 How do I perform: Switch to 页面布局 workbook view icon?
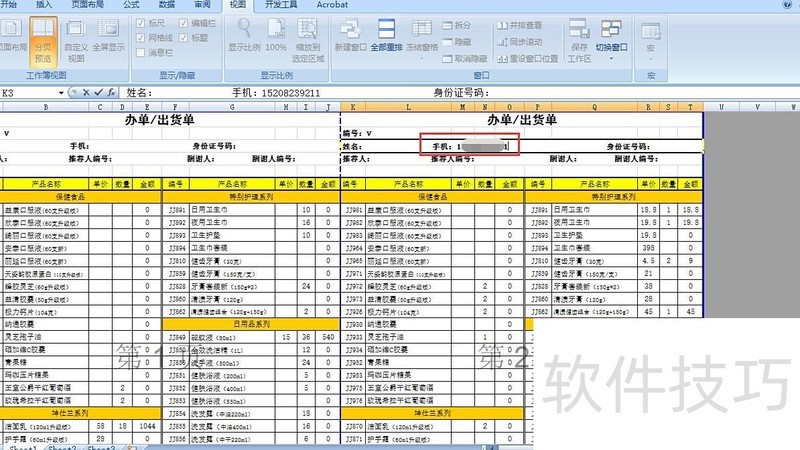click(x=12, y=29)
